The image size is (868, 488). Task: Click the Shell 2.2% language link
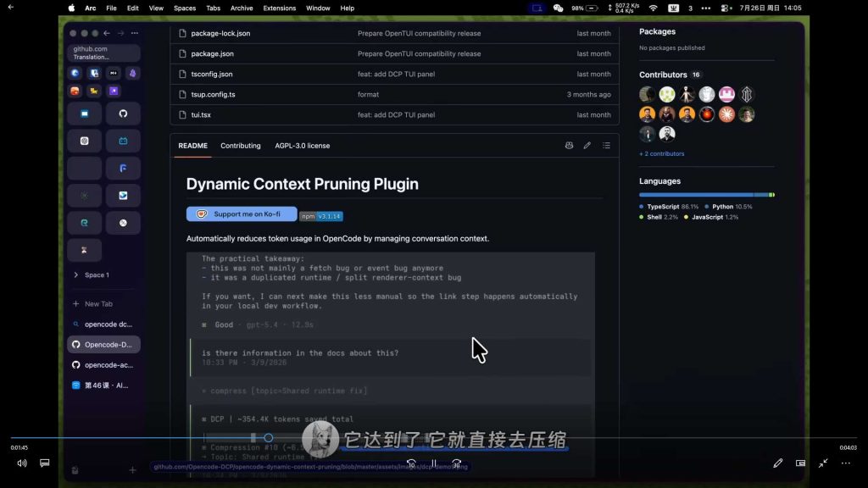[x=659, y=218]
